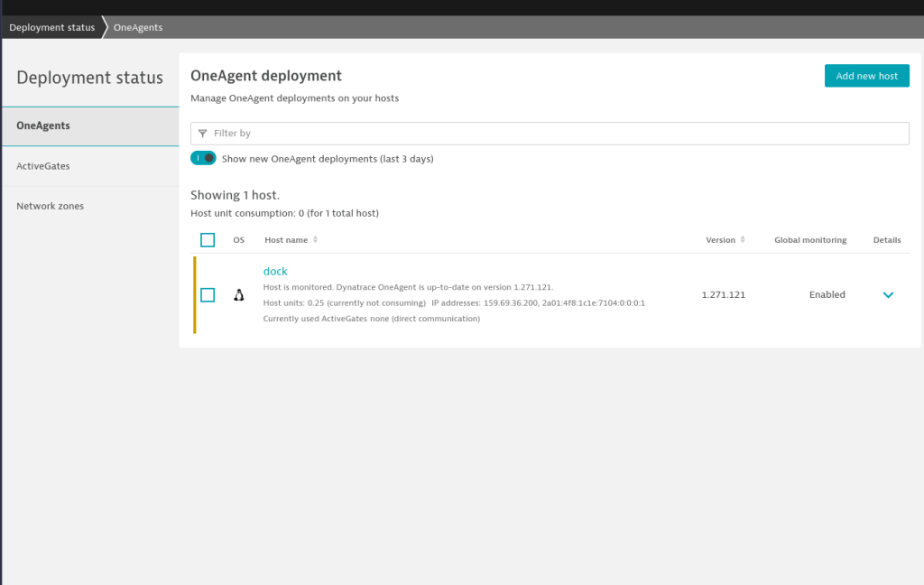This screenshot has height=585, width=924.
Task: Click the Version column header
Action: point(720,240)
